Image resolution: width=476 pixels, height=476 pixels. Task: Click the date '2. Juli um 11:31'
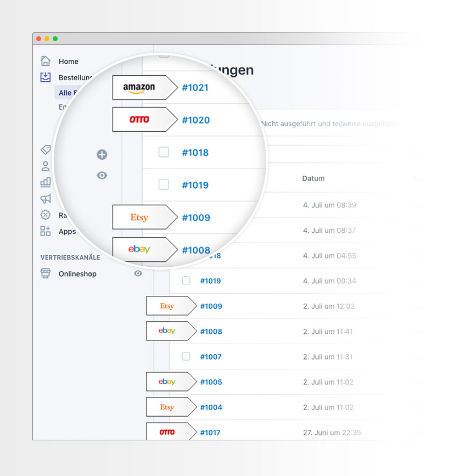coord(328,357)
